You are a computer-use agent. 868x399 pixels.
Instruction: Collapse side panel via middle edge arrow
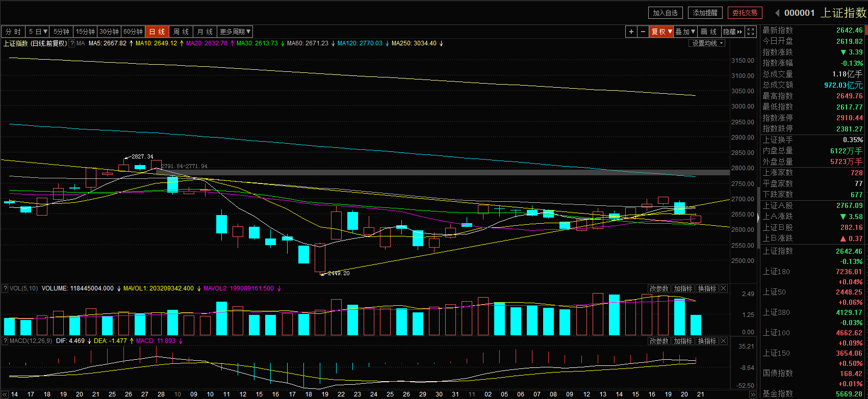tap(758, 217)
